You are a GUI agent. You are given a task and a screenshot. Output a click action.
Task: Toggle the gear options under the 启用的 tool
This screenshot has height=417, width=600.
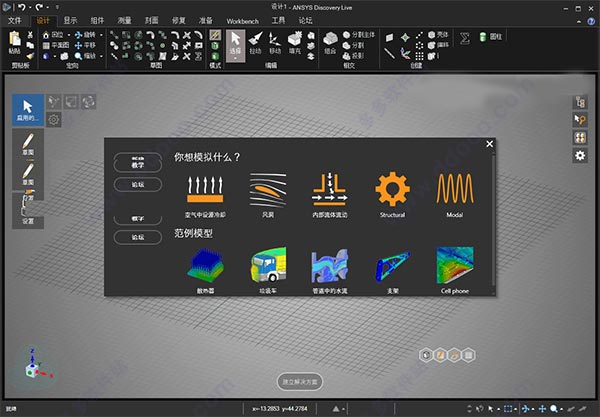tap(54, 119)
